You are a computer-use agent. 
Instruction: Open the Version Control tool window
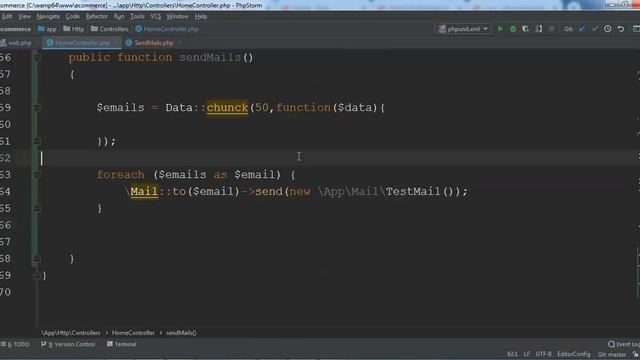coord(68,344)
